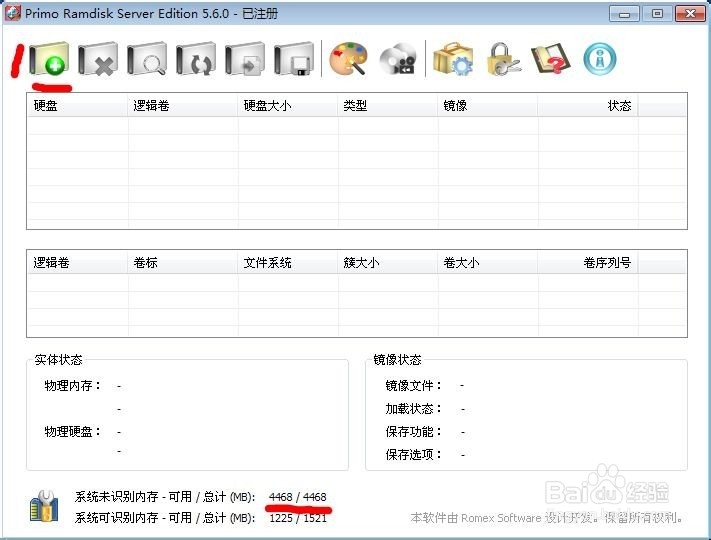Click the create new ramdisk icon
Image resolution: width=711 pixels, height=540 pixels.
tap(49, 58)
